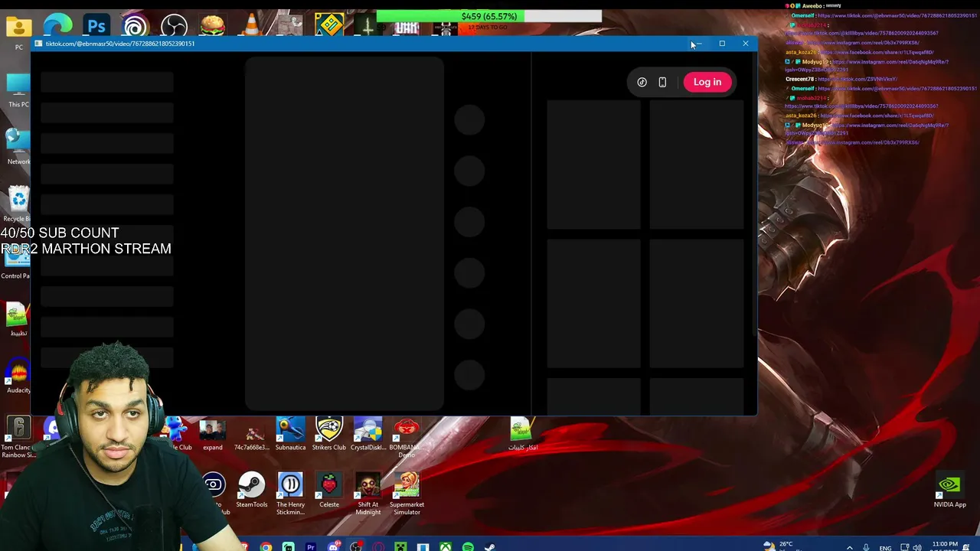Screen dimensions: 980x551
Task: Launch Photoshop from the desktop
Action: pyautogui.click(x=96, y=26)
